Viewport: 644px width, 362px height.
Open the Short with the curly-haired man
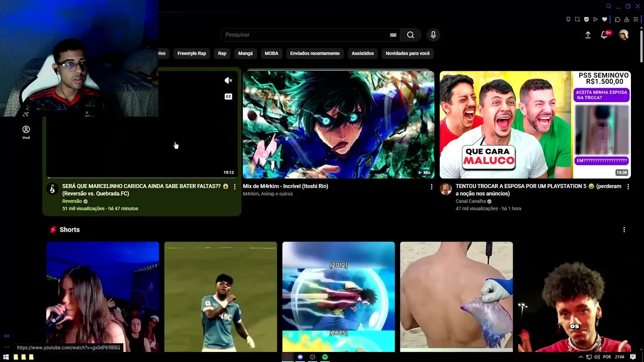coord(574,297)
